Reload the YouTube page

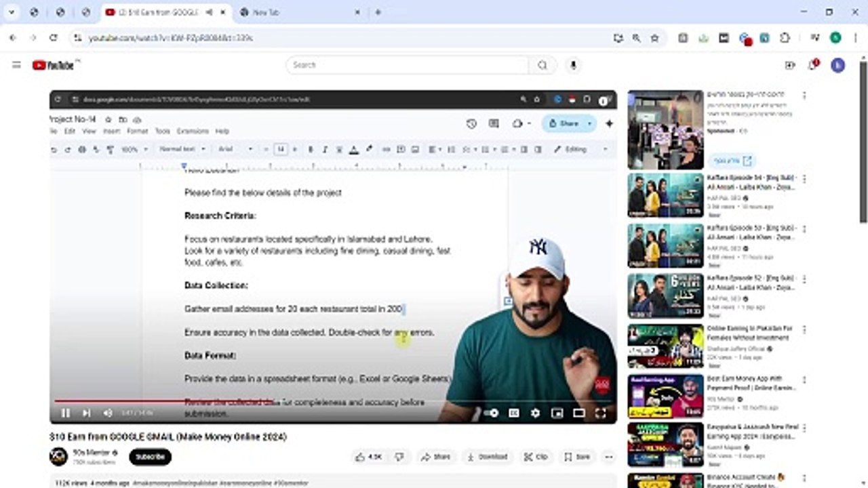point(54,38)
